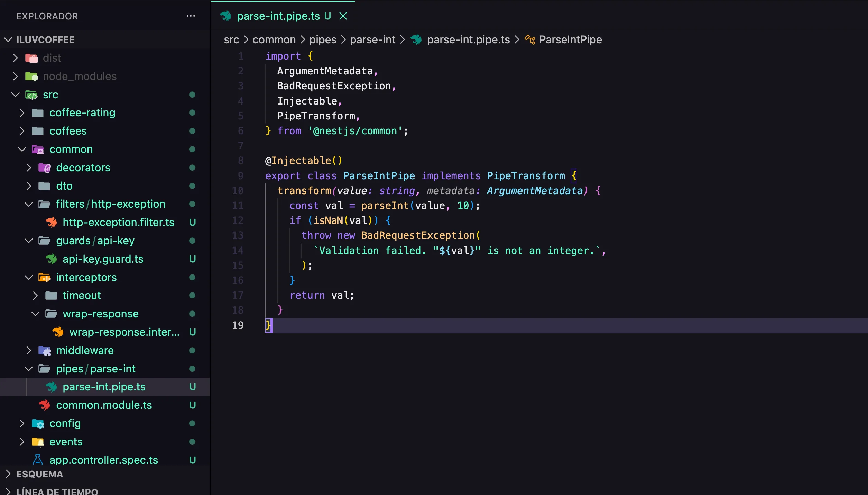Click the ParseIntPipe class symbol icon in breadcrumb
This screenshot has height=495, width=868.
(530, 39)
